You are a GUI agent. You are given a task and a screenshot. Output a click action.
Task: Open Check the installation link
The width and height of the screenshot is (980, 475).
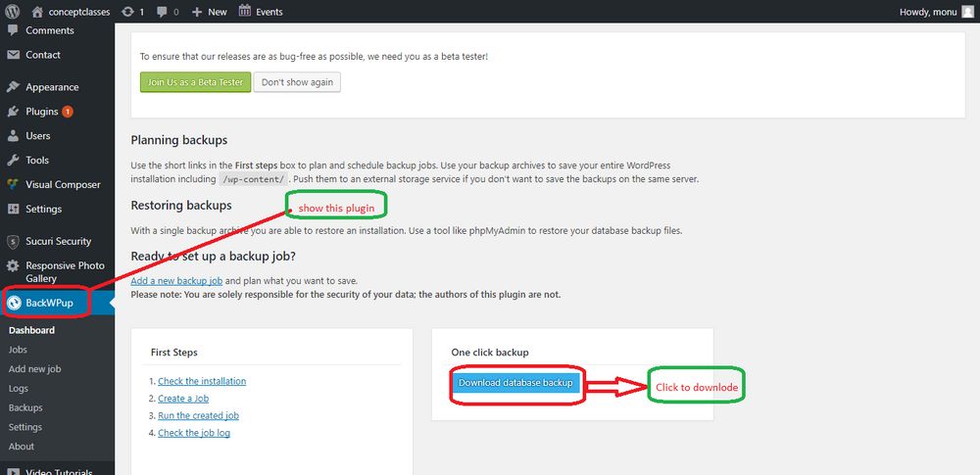(202, 381)
